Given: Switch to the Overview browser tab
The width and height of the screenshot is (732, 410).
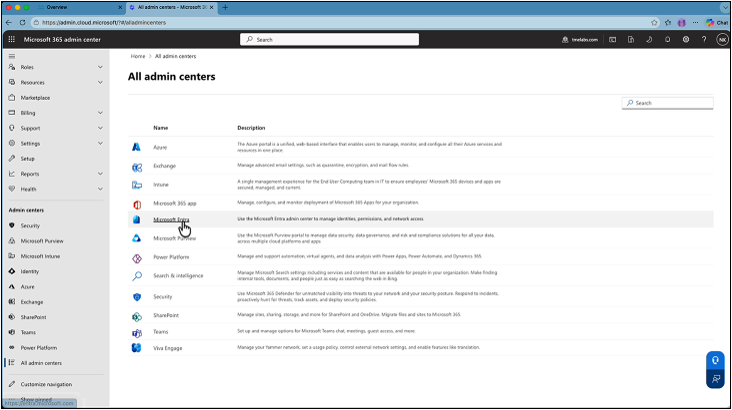Looking at the screenshot, I should click(79, 7).
